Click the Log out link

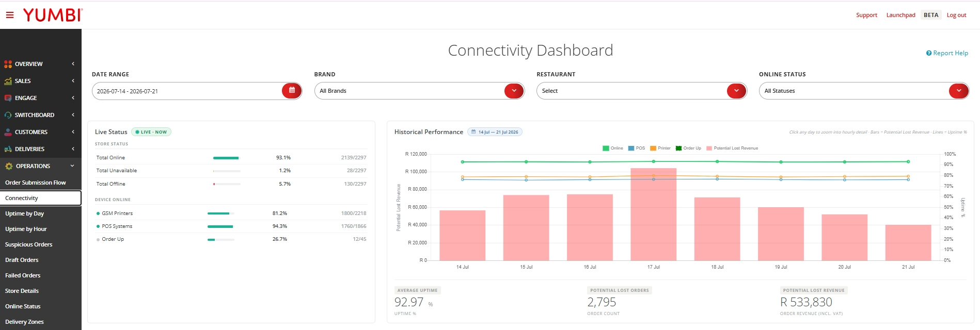(956, 15)
